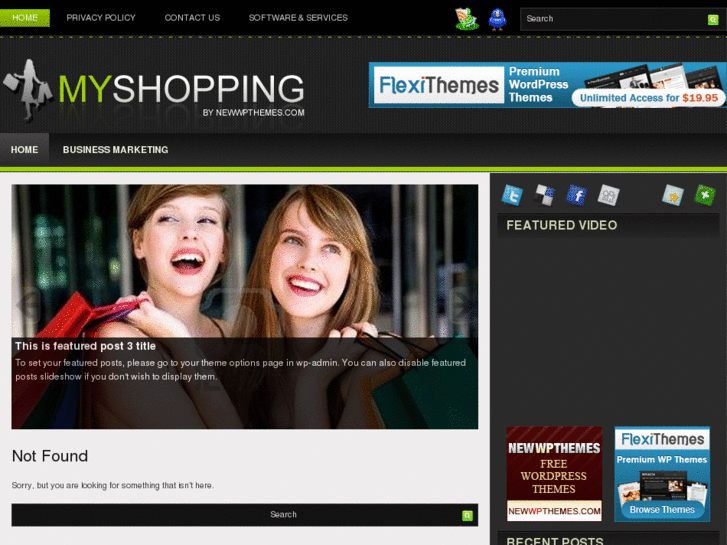Select Home in the category navigation bar
Image resolution: width=727 pixels, height=545 pixels.
pyautogui.click(x=24, y=149)
